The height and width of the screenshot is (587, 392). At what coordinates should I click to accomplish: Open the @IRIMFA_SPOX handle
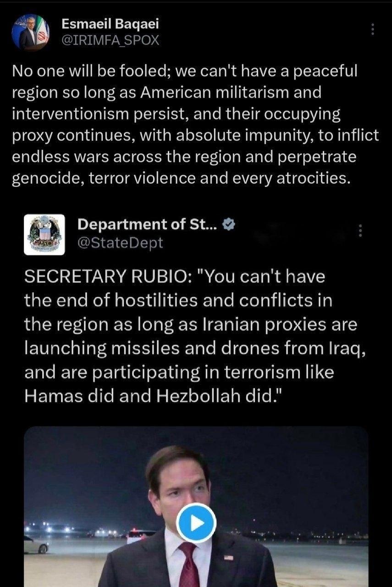tap(110, 40)
